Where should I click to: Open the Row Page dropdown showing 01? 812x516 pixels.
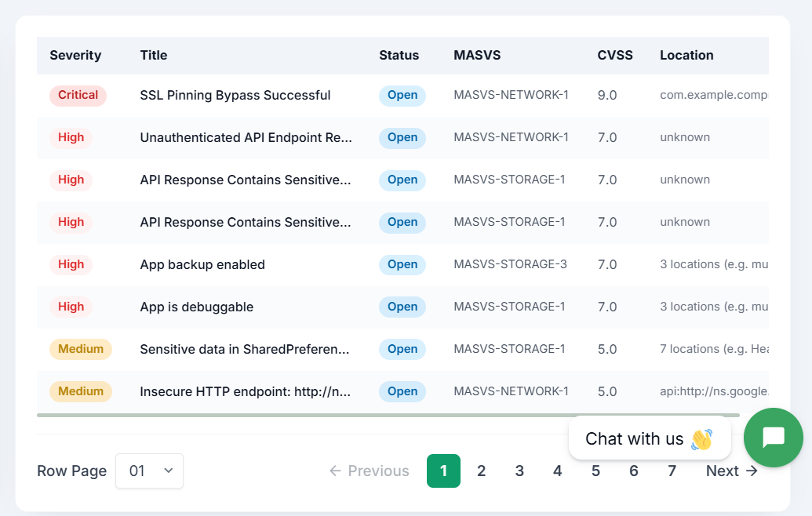(149, 471)
